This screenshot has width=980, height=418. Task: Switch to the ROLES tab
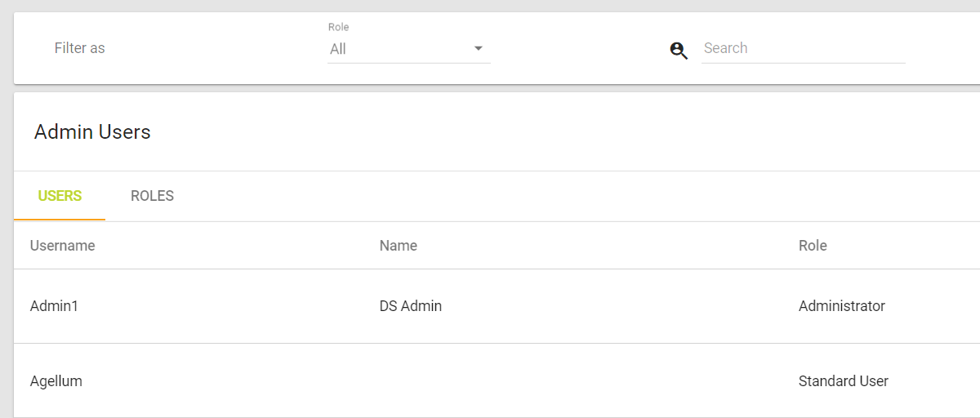point(152,196)
